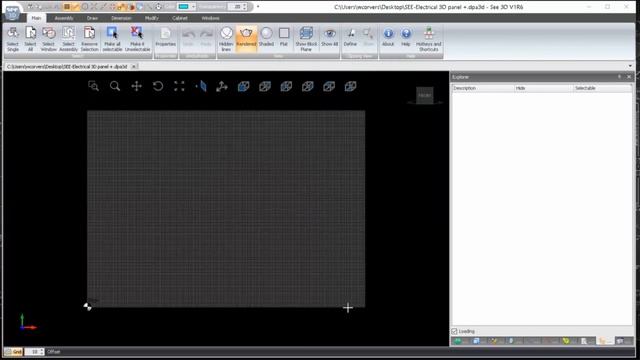Open the Modify ribbon tab
Viewport: 640px width, 360px height.
click(151, 18)
